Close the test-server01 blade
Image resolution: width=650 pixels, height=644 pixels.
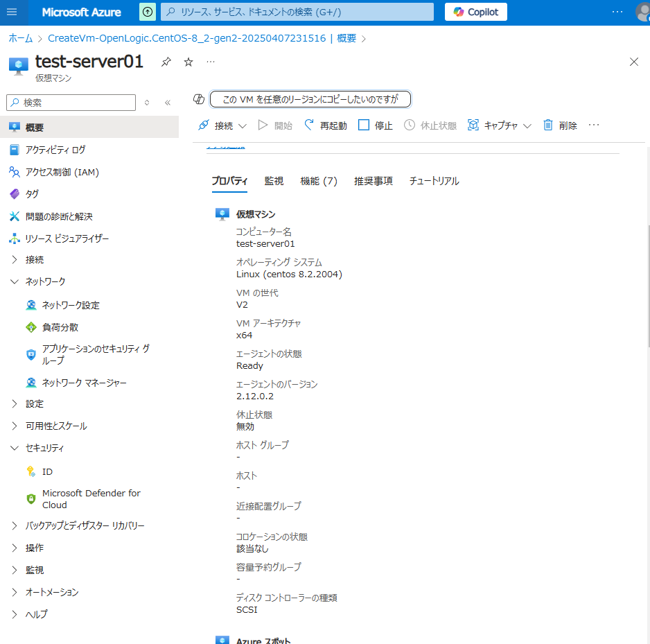[634, 62]
